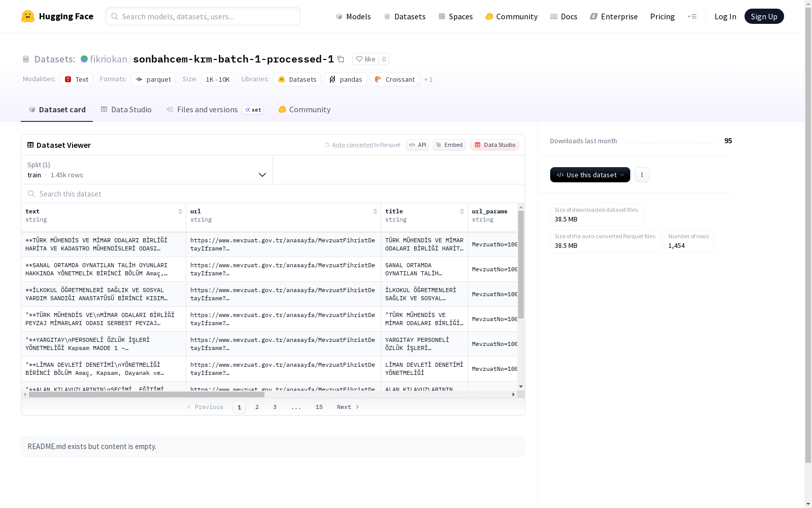The image size is (812, 508).
Task: Sort the title column with its arrows
Action: [x=462, y=211]
